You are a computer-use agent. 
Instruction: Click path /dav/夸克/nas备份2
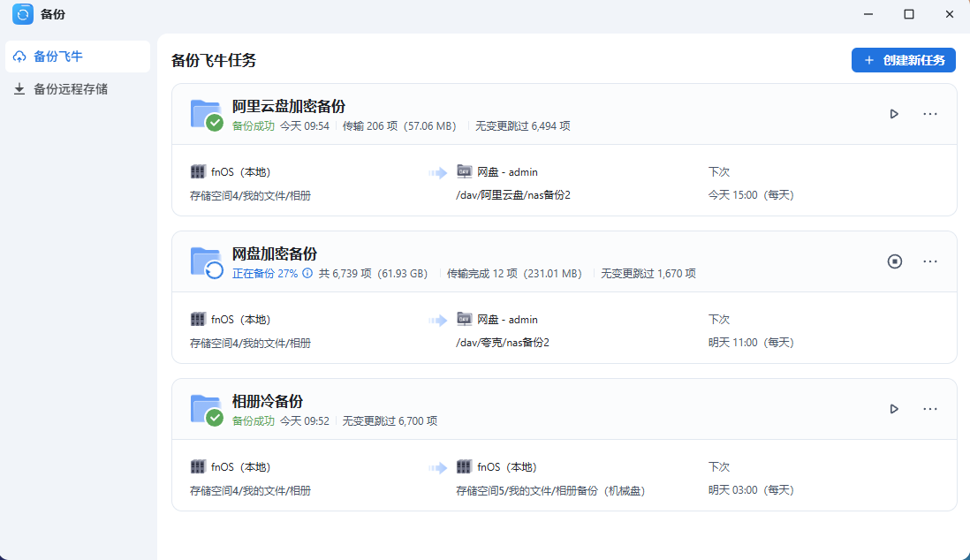tap(503, 342)
